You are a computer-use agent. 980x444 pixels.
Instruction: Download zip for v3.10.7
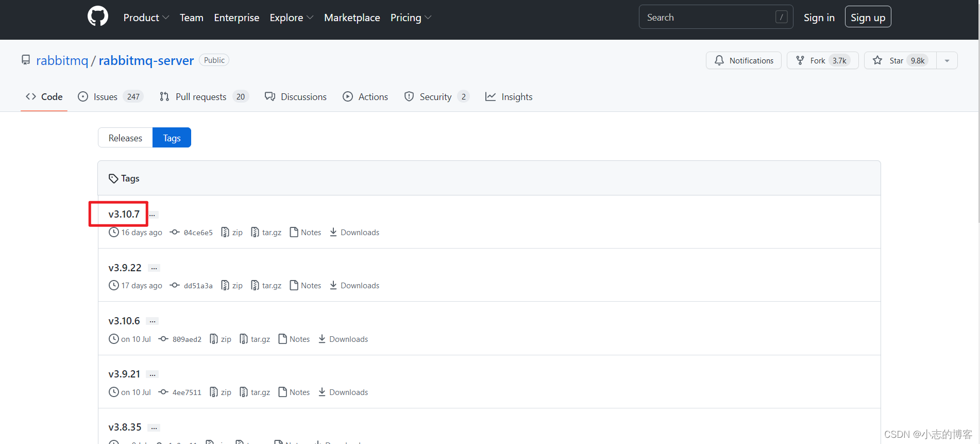point(232,233)
